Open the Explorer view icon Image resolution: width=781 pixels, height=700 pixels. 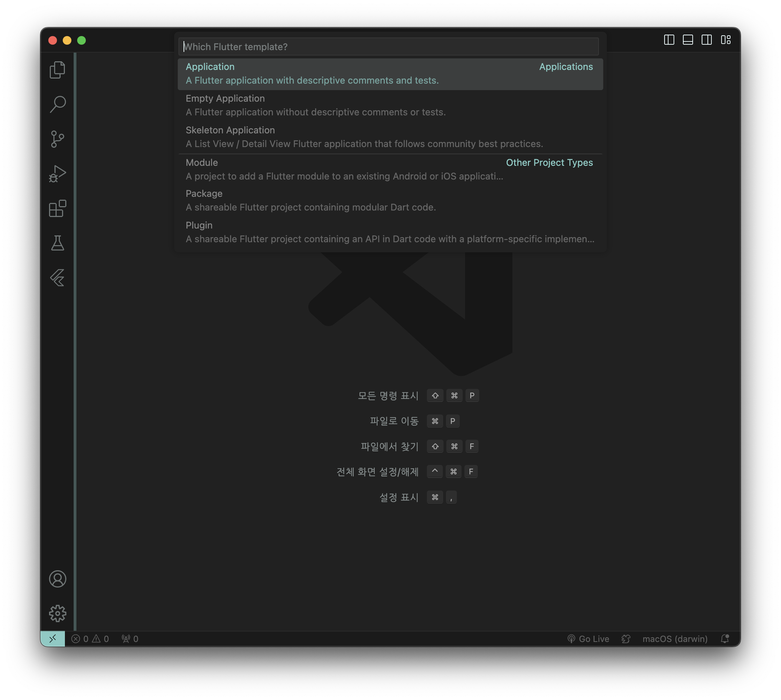click(x=57, y=70)
